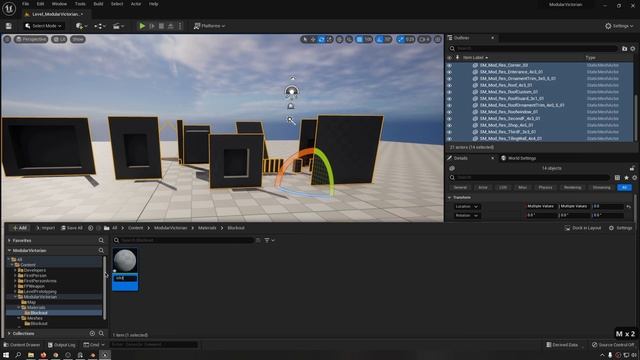Choose the Translate move tool in viewport

(x=313, y=39)
